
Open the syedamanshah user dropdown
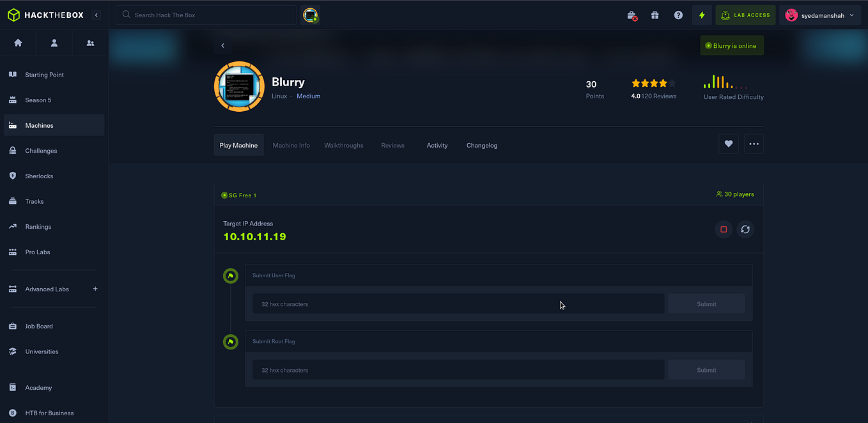(x=821, y=15)
